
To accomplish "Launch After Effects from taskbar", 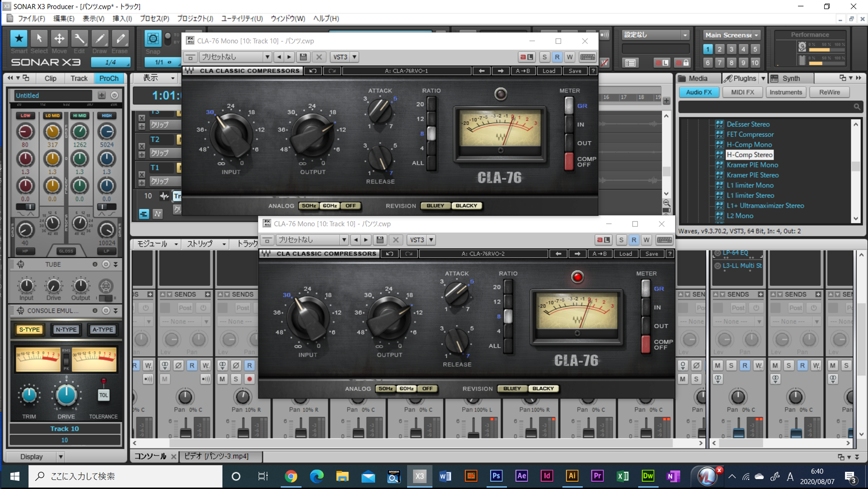I will [x=521, y=476].
